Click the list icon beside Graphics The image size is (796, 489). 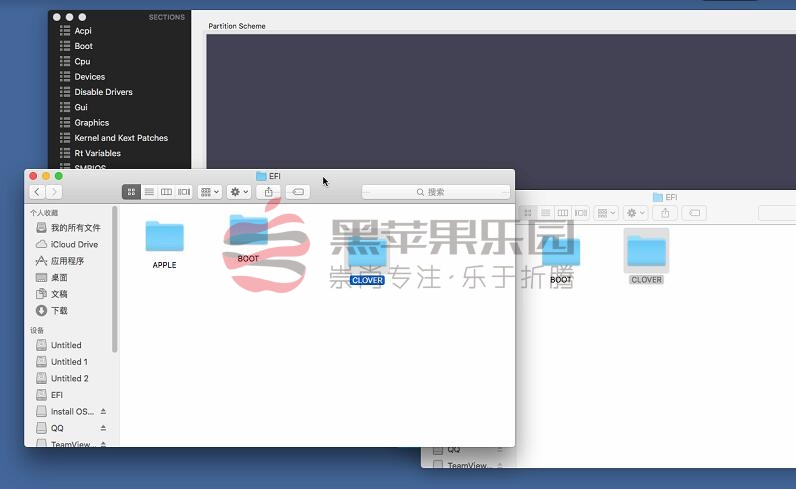65,122
